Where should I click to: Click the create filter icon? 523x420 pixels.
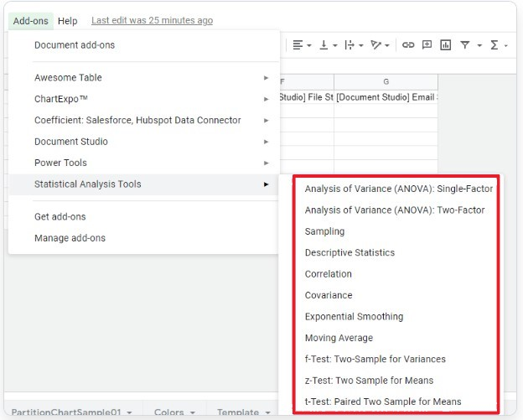(x=465, y=44)
